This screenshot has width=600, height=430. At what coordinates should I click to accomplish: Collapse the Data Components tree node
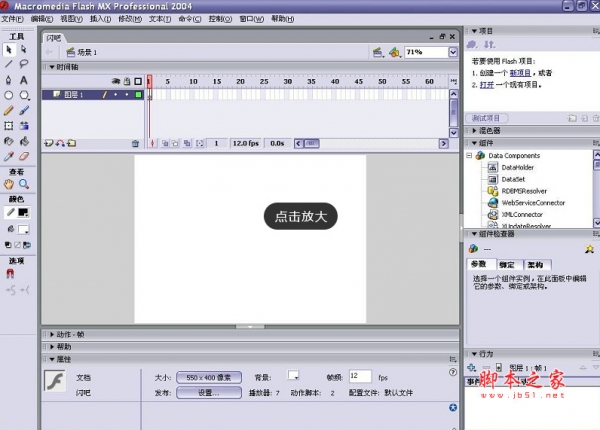[469, 156]
